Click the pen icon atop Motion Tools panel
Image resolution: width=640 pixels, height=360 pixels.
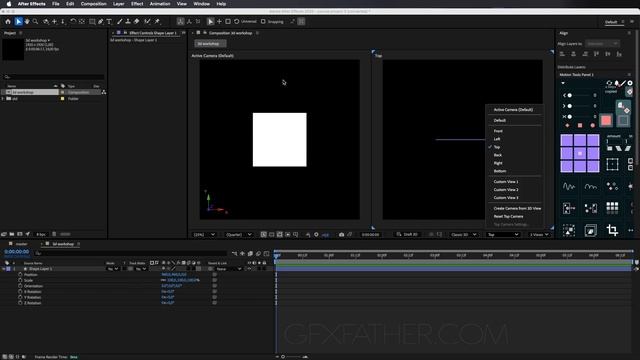point(623,83)
